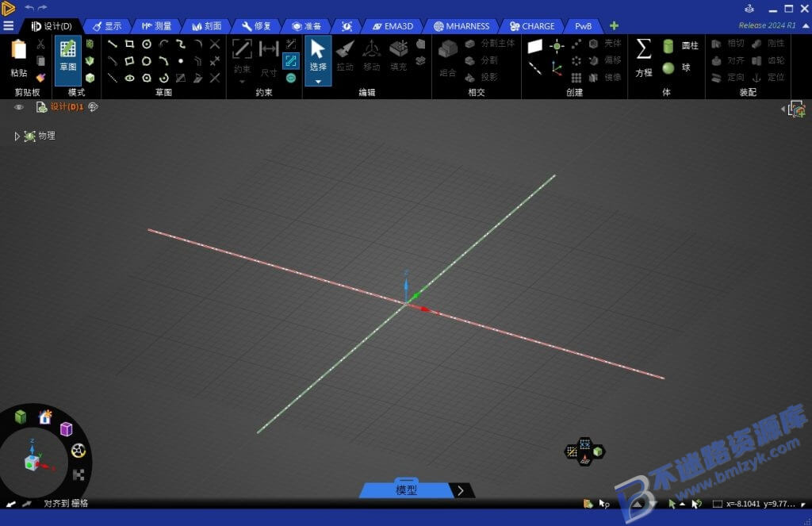Open the PwB ribbon tab

[x=583, y=26]
